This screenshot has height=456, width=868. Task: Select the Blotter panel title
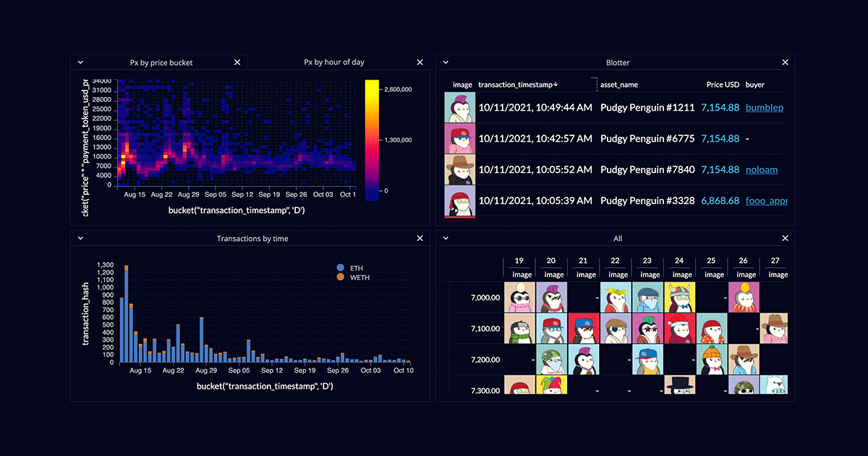pos(618,63)
